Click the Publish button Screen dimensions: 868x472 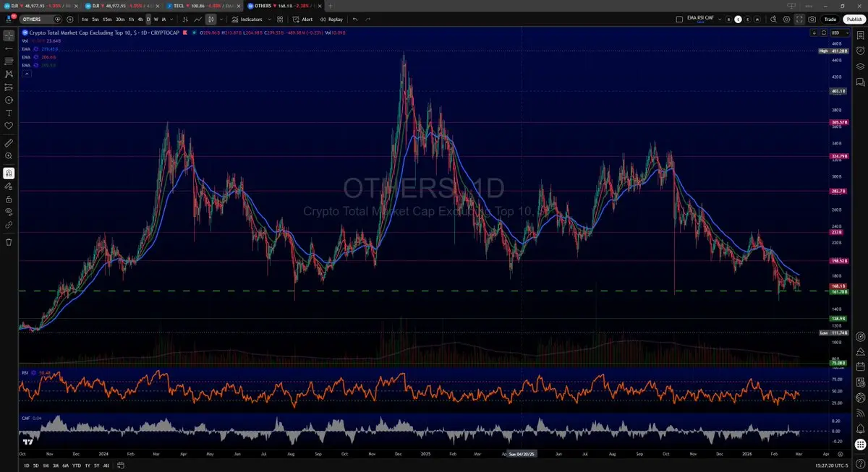tap(853, 20)
